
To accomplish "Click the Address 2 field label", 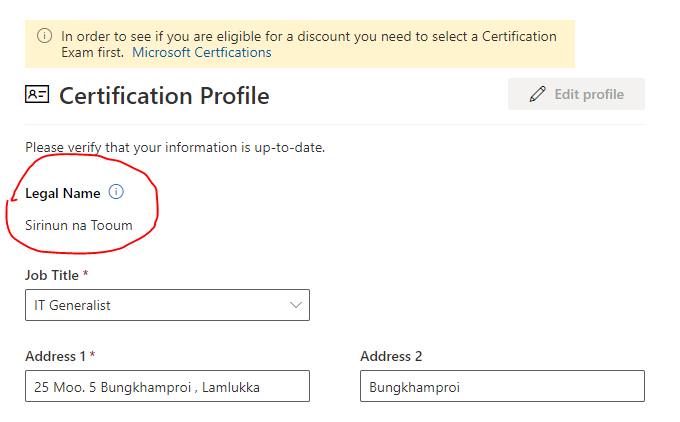I will coord(391,356).
